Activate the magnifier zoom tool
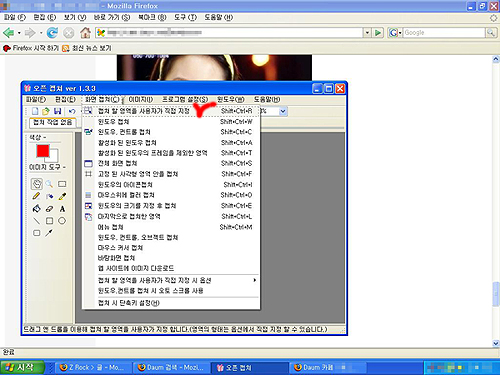500x375 pixels. [49, 184]
